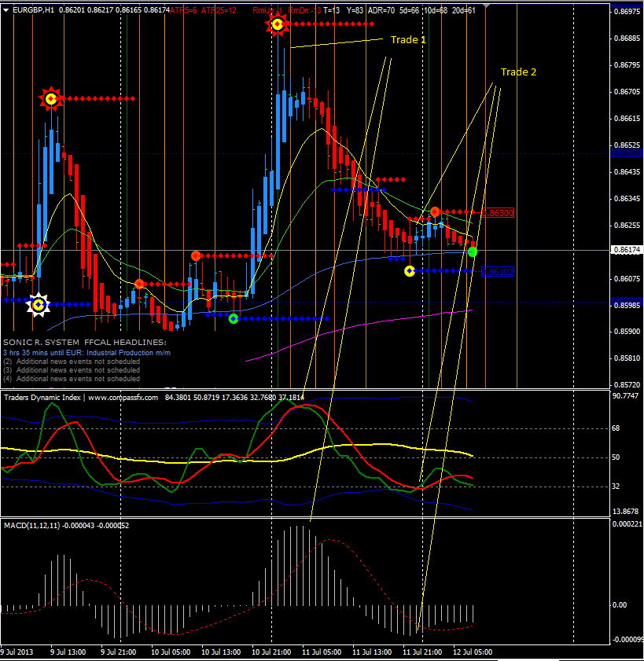Image resolution: width=644 pixels, height=661 pixels.
Task: Click the MACD scale value 0.000221
Action: (x=627, y=524)
